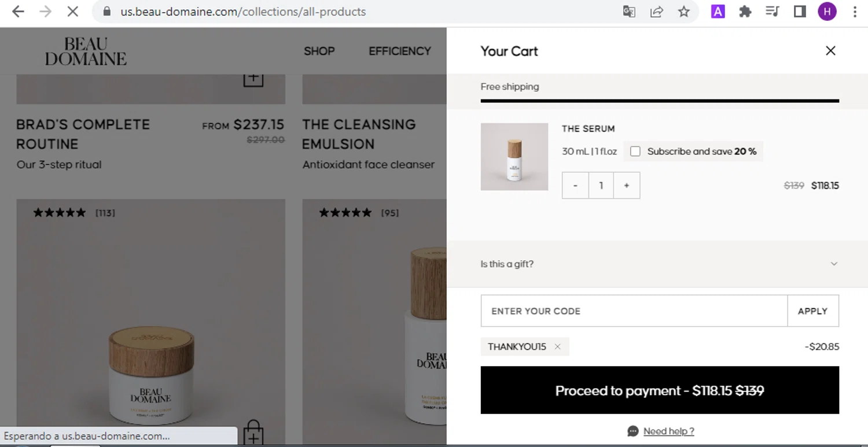Click the Enter Your Code field
This screenshot has height=447, width=868.
634,311
